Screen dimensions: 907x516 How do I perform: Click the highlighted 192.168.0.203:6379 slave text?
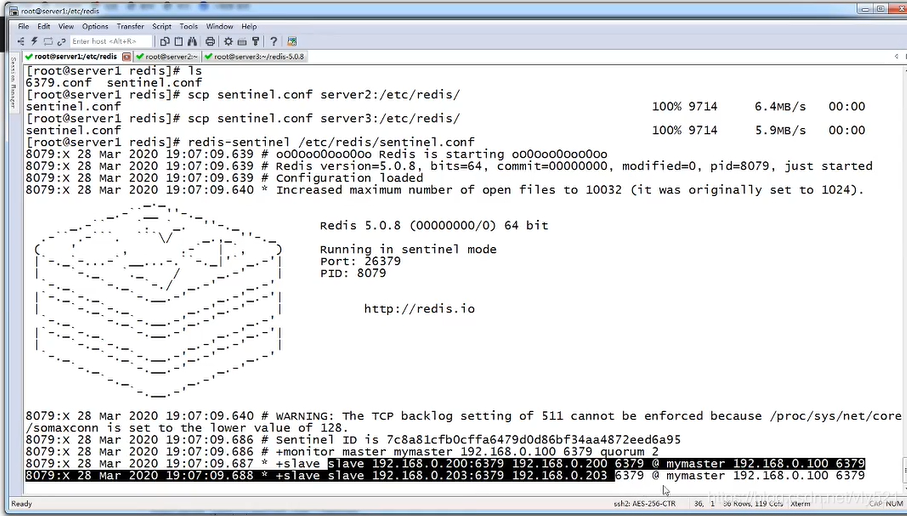tap(438, 476)
